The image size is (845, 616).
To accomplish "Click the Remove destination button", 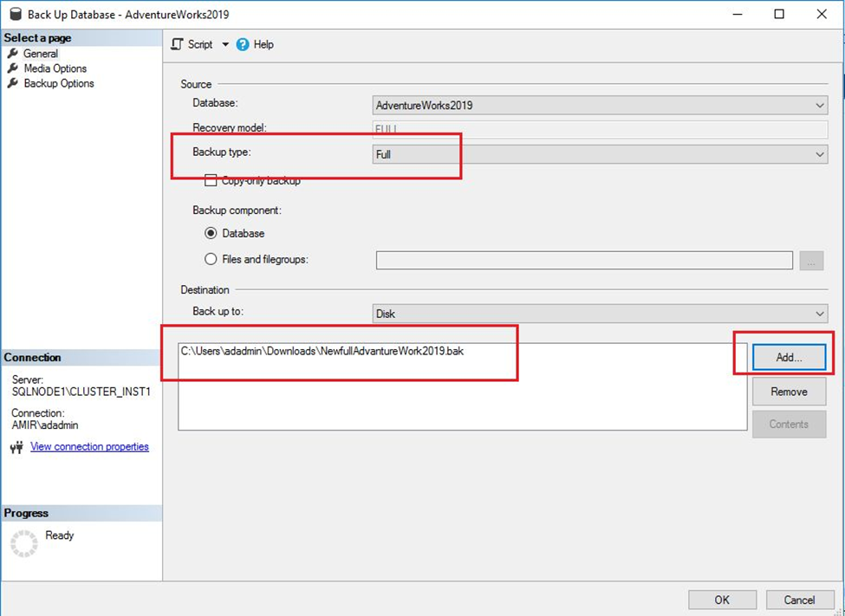I will [788, 391].
